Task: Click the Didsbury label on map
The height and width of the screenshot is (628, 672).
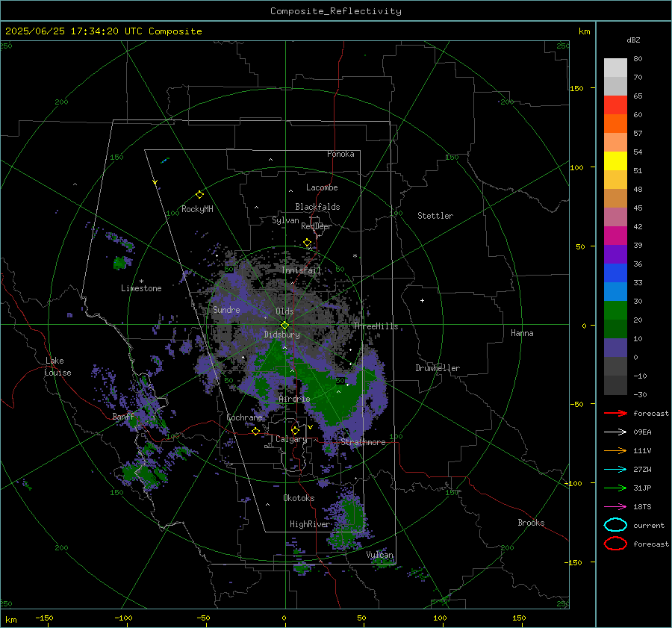Action: click(282, 335)
